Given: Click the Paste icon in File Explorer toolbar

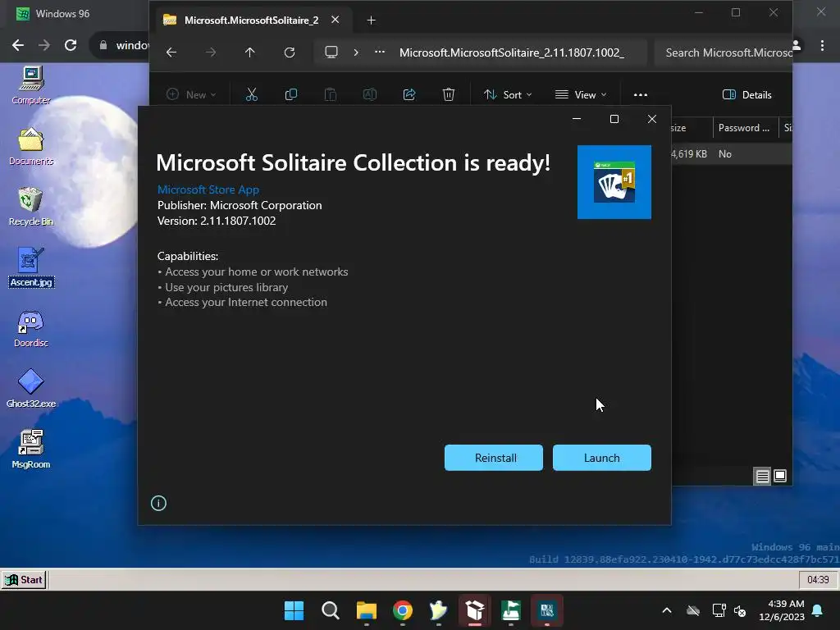Looking at the screenshot, I should coord(331,95).
